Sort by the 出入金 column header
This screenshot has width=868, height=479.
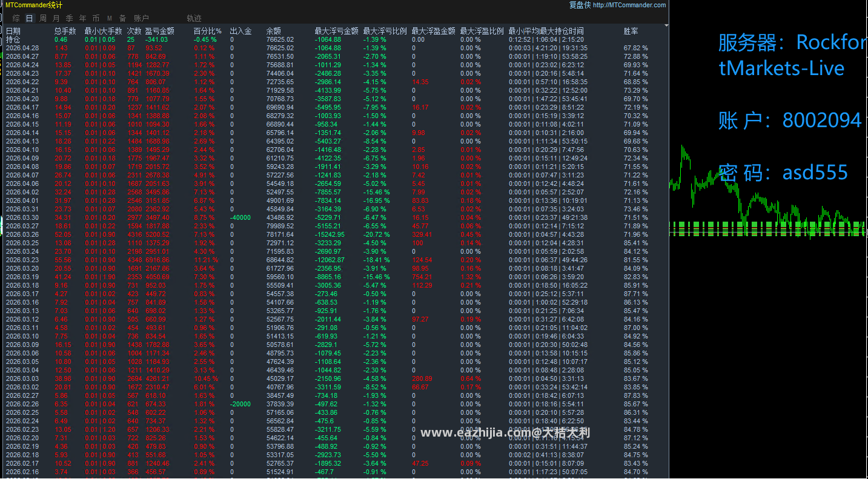(x=241, y=31)
